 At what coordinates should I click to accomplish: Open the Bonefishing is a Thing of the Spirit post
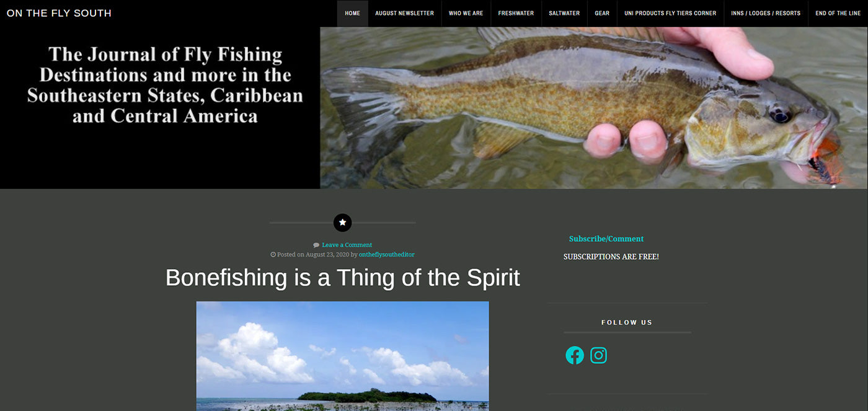[x=342, y=277]
